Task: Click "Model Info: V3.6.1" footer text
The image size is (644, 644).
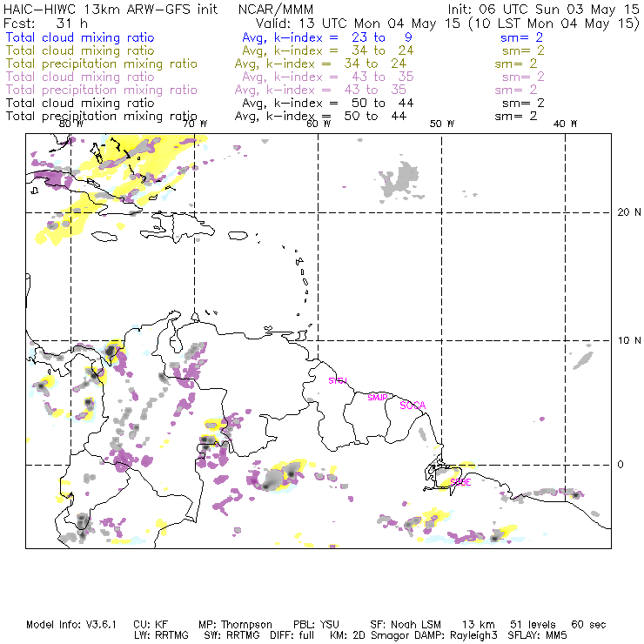Action: 71,625
